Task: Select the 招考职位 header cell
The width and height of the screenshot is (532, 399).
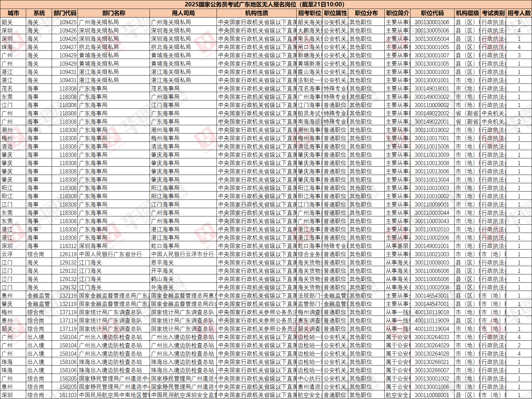Action: coord(310,13)
